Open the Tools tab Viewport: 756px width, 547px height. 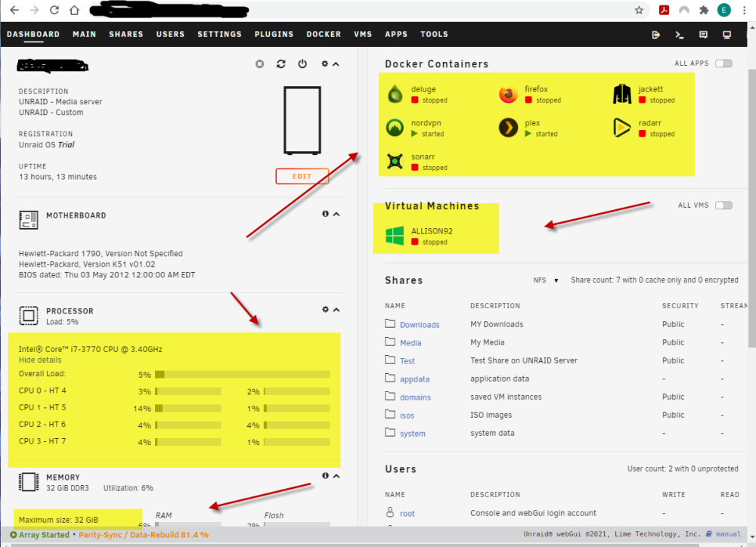pos(434,34)
